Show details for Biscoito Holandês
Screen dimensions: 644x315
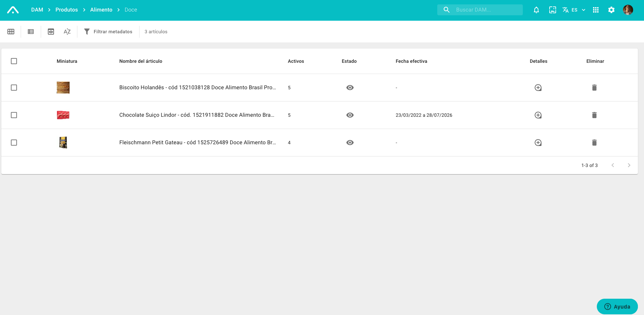coord(538,88)
